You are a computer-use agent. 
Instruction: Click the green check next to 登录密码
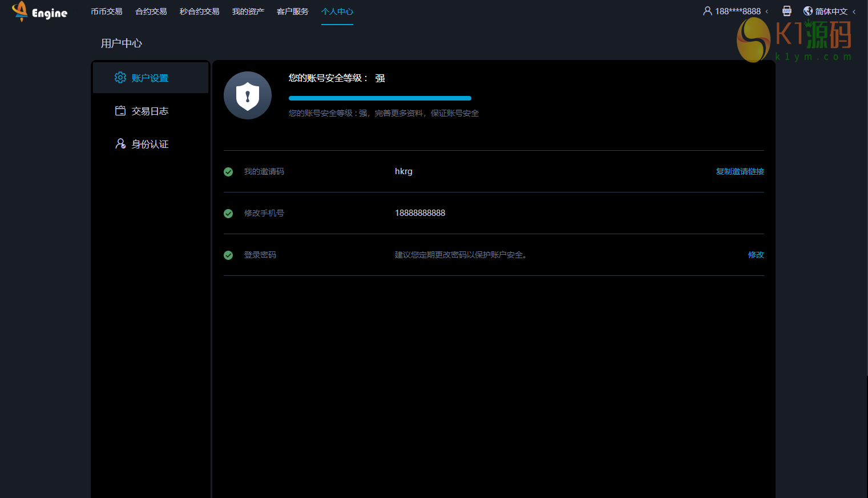(x=228, y=255)
